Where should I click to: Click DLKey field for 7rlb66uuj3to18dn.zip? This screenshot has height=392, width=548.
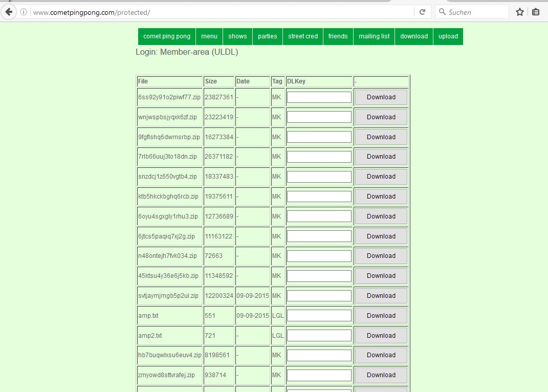[x=319, y=157]
